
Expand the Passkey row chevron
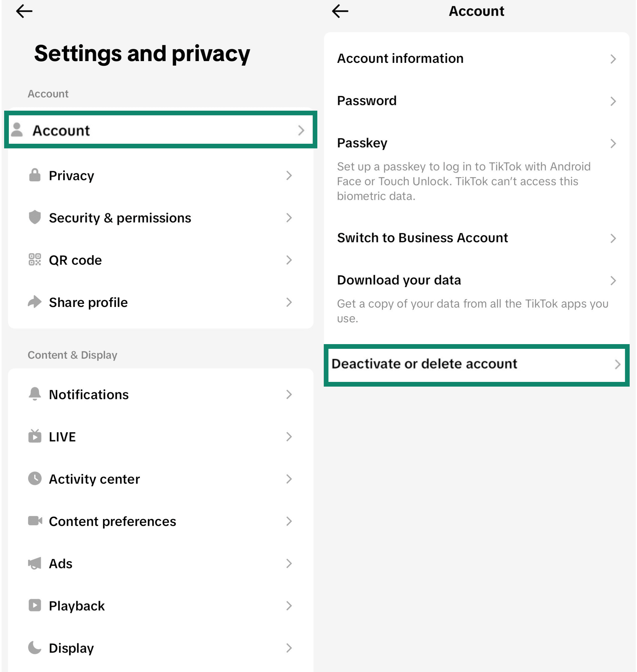pos(613,143)
